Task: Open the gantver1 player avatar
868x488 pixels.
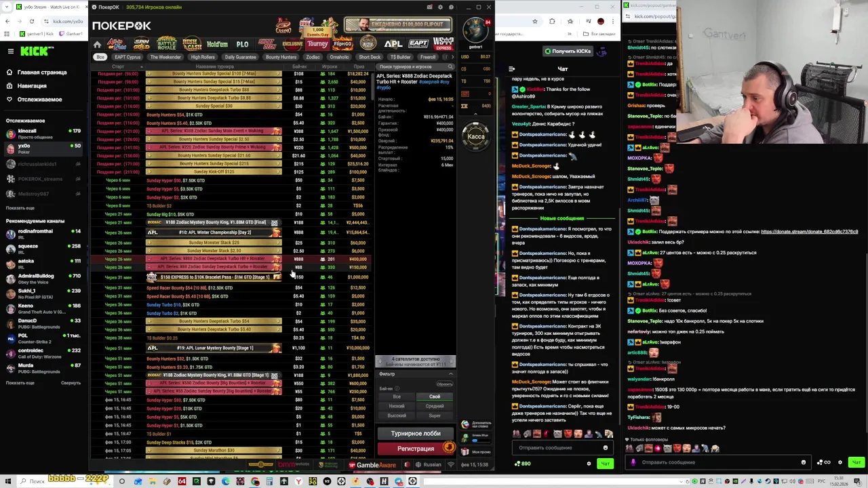Action: (x=476, y=30)
